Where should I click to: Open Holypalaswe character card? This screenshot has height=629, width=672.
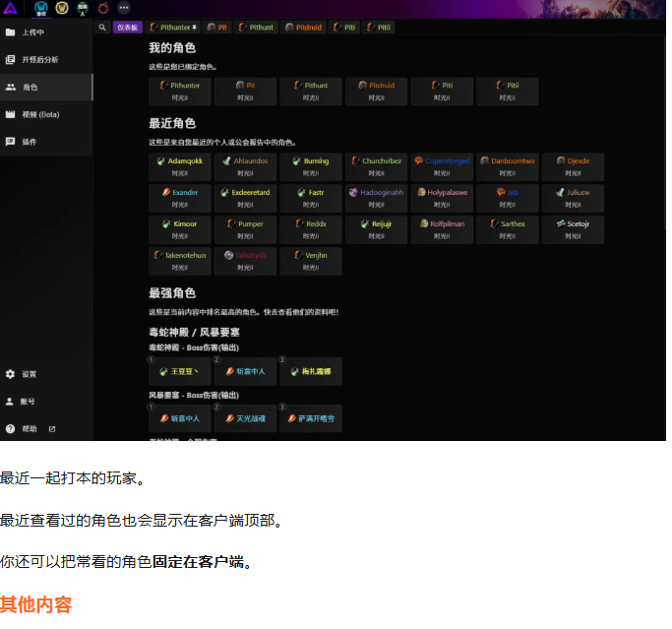pos(442,198)
